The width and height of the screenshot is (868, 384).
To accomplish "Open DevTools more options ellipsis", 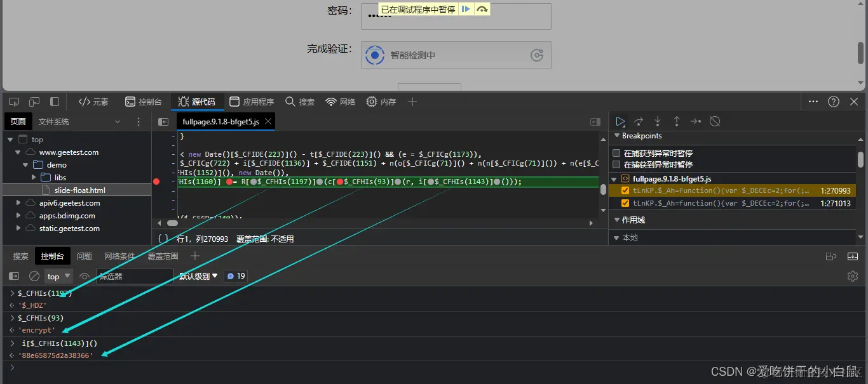I will [x=813, y=102].
